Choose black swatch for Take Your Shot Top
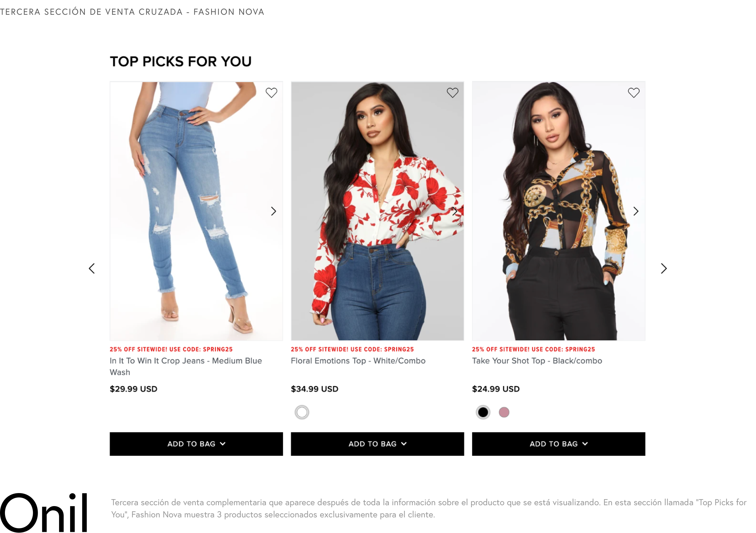This screenshot has height=533, width=756. [x=483, y=412]
